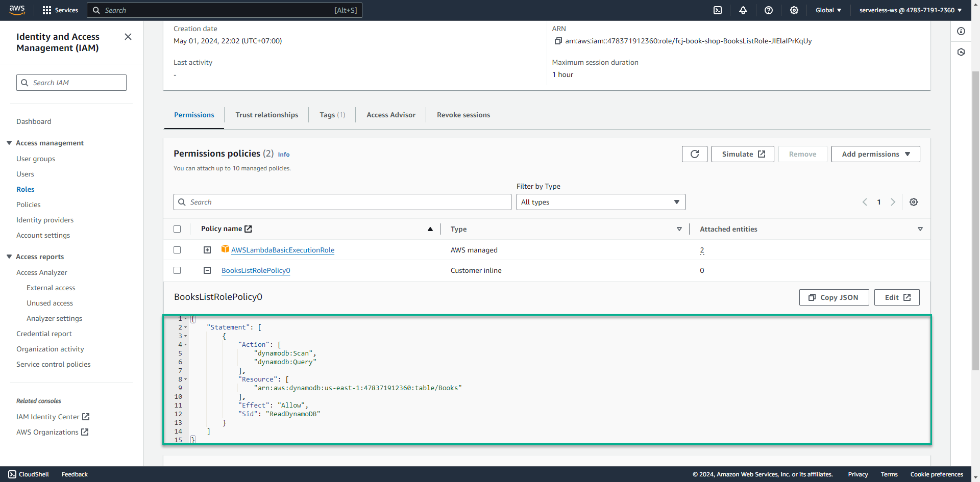980x482 pixels.
Task: Open the AWSLambdaBasicExecutionRole policy link
Action: (x=283, y=250)
